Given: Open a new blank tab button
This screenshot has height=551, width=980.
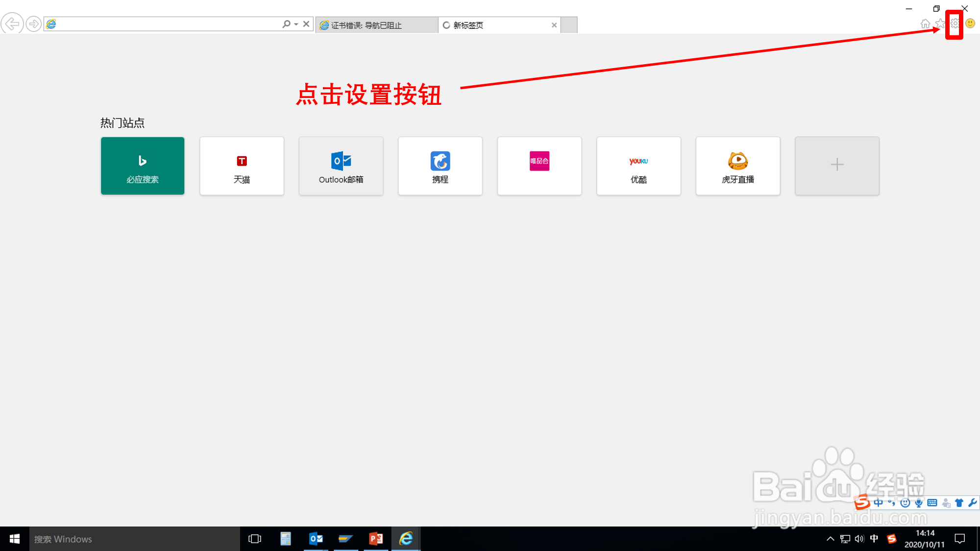Looking at the screenshot, I should pos(569,25).
